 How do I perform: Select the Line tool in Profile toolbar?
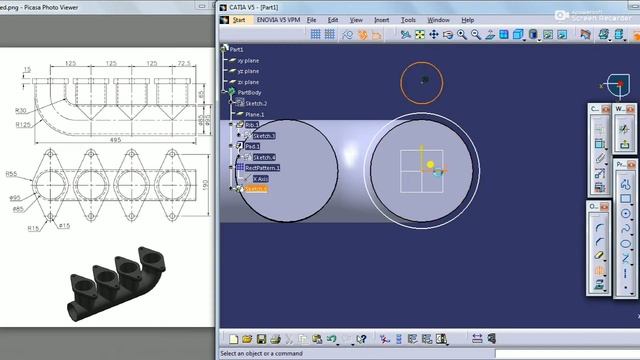coord(625,258)
